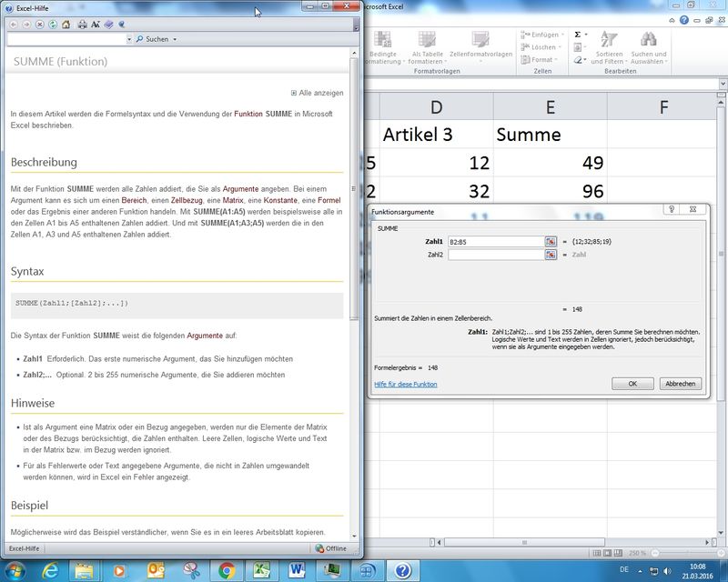Expand all sections with Alle anzeigen
Viewport: 728px width, 582px height.
[x=317, y=93]
